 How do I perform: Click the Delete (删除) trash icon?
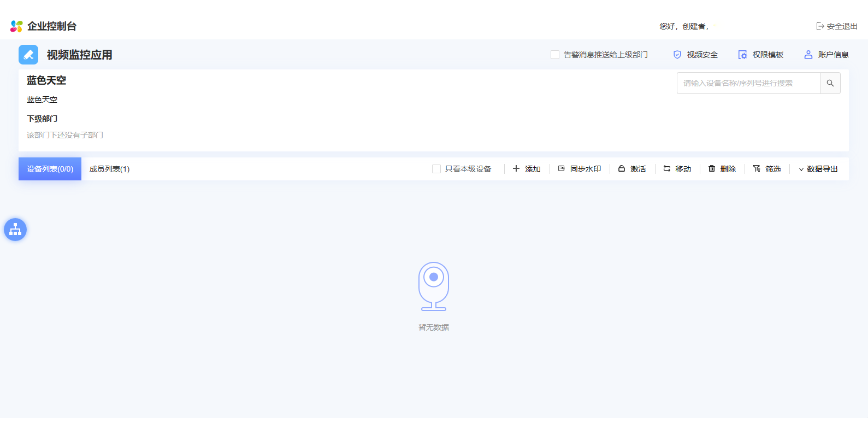tap(712, 169)
